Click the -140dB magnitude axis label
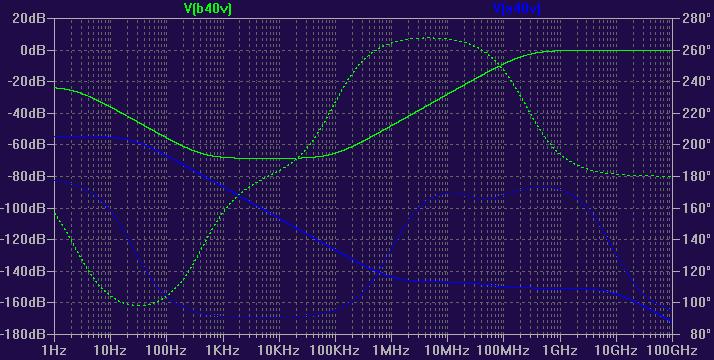Image resolution: width=714 pixels, height=360 pixels. coord(23,271)
